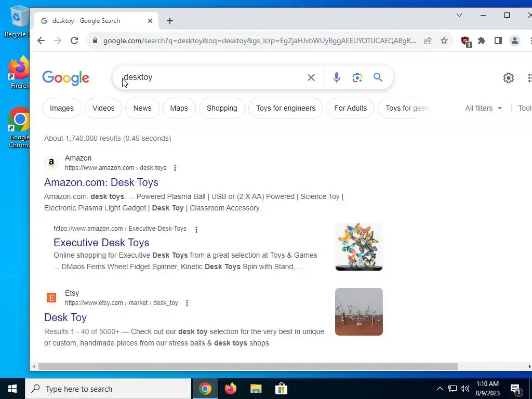Screen dimensions: 532x399
Task: Close the desktoy Google Search tab
Action: [x=150, y=21]
